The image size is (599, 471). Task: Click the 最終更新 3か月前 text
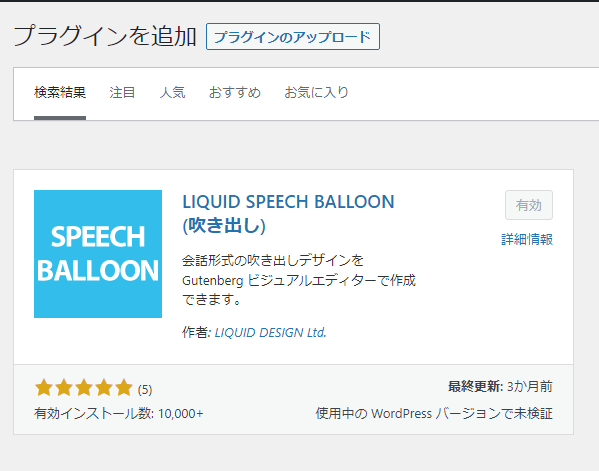coord(500,387)
